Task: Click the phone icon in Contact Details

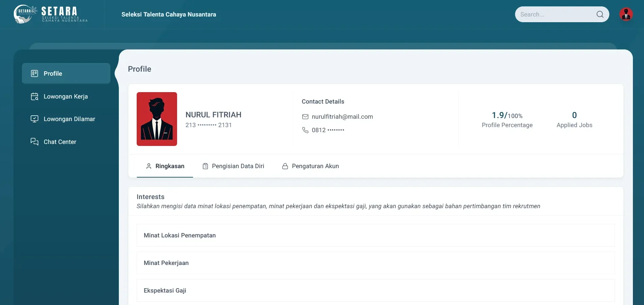Action: click(305, 130)
